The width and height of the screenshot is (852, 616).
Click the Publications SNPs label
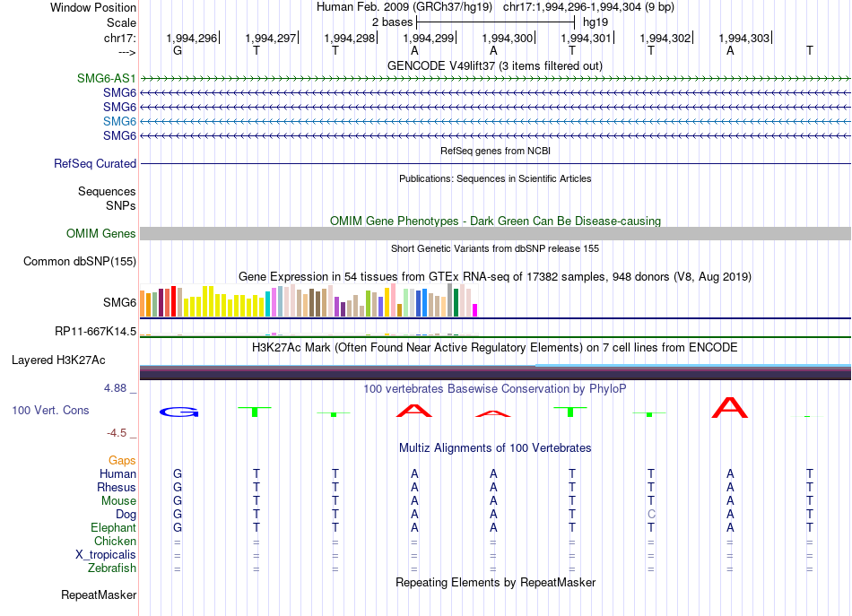coord(121,206)
